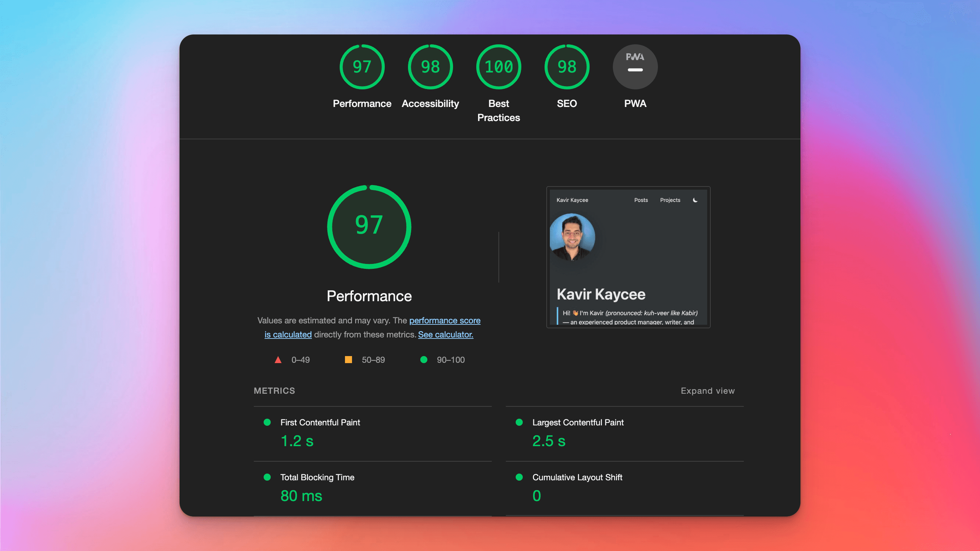
Task: Click the orange square in the 50–89 legend
Action: pyautogui.click(x=349, y=359)
